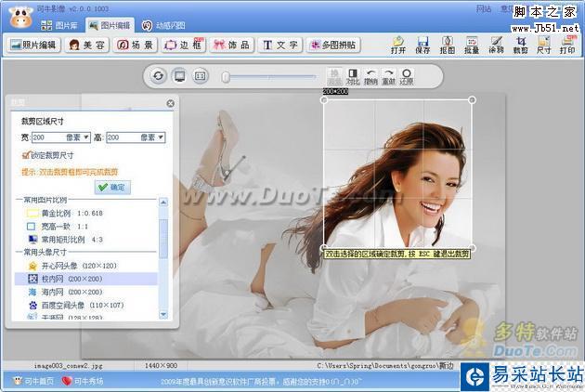Click the 1:1 actual size icon
Image resolution: width=585 pixels, height=392 pixels.
200,76
